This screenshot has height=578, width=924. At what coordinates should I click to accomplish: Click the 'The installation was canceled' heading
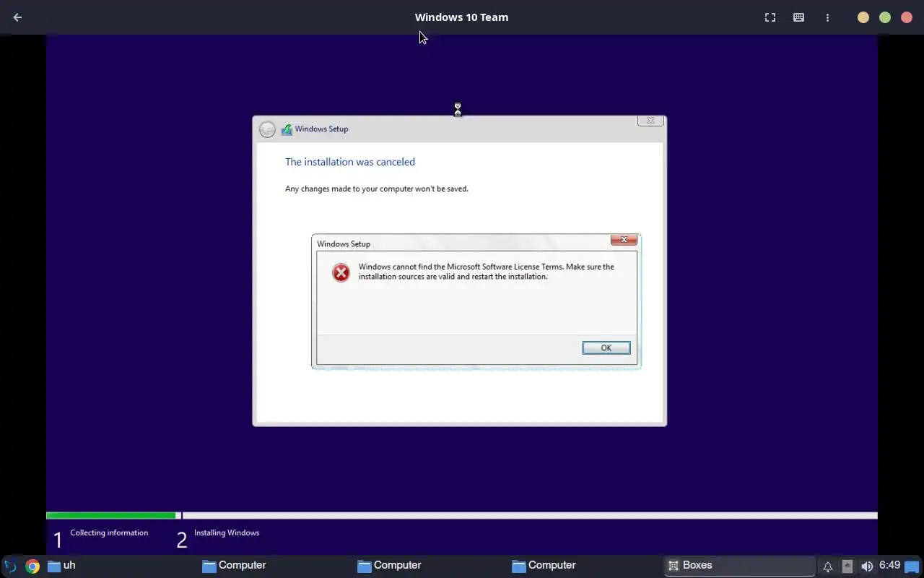[350, 162]
